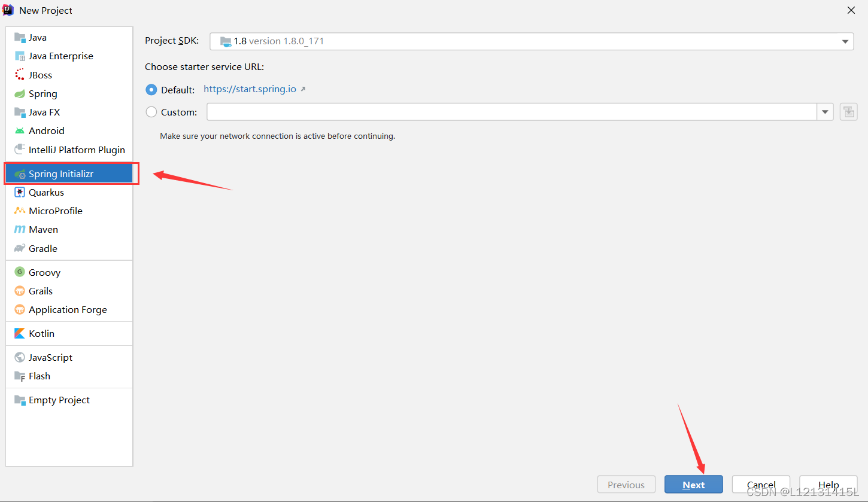This screenshot has width=868, height=502.
Task: Select Android in the list
Action: pos(69,130)
